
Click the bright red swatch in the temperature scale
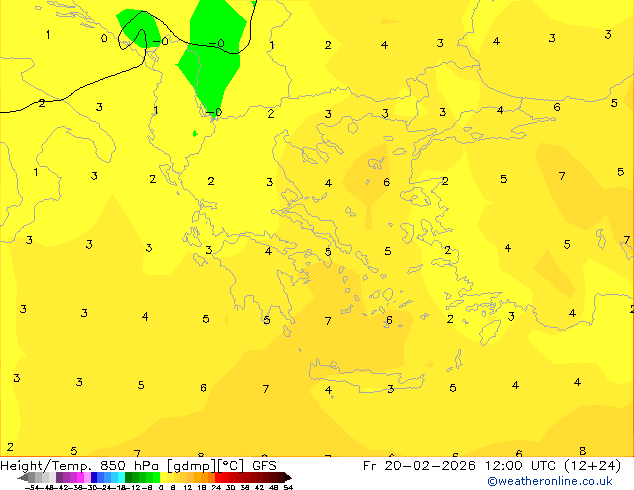point(218,477)
